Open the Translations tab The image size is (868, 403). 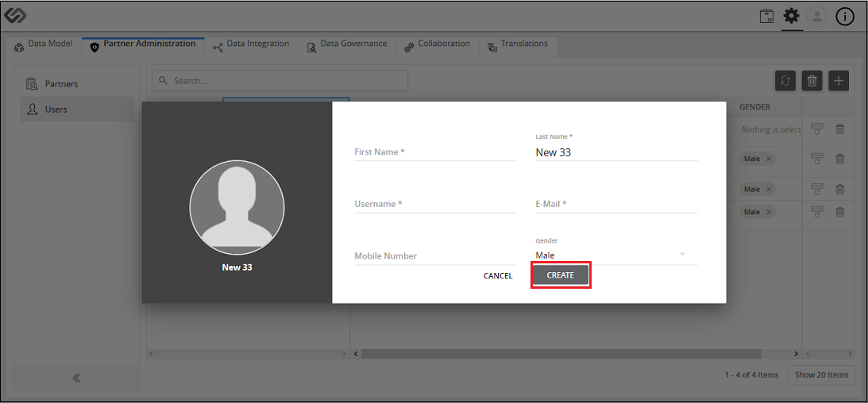(x=518, y=47)
